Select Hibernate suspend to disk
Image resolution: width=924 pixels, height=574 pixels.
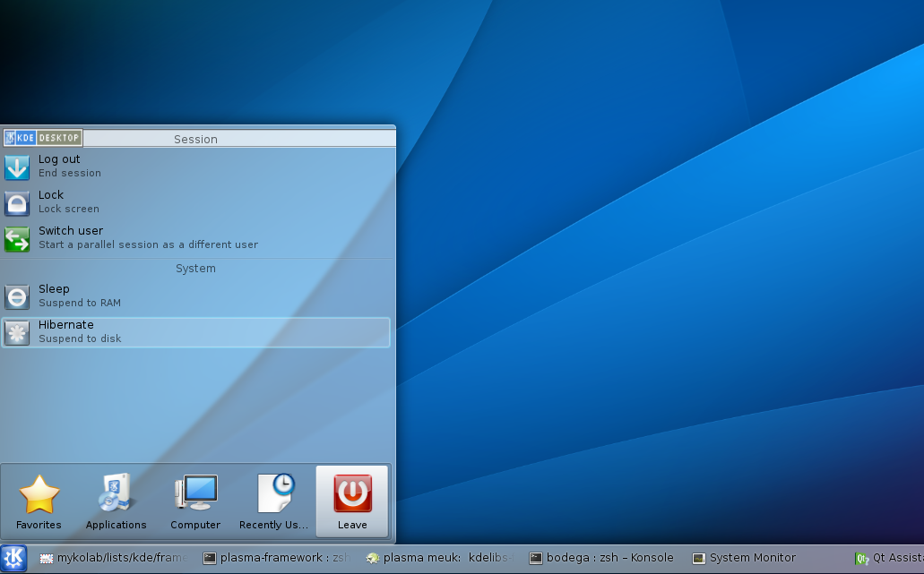[x=196, y=332]
